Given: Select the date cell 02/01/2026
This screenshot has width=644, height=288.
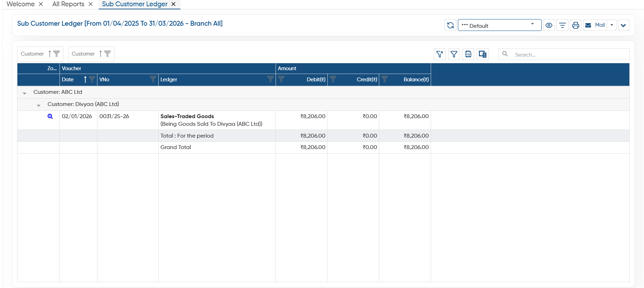Looking at the screenshot, I should (77, 116).
